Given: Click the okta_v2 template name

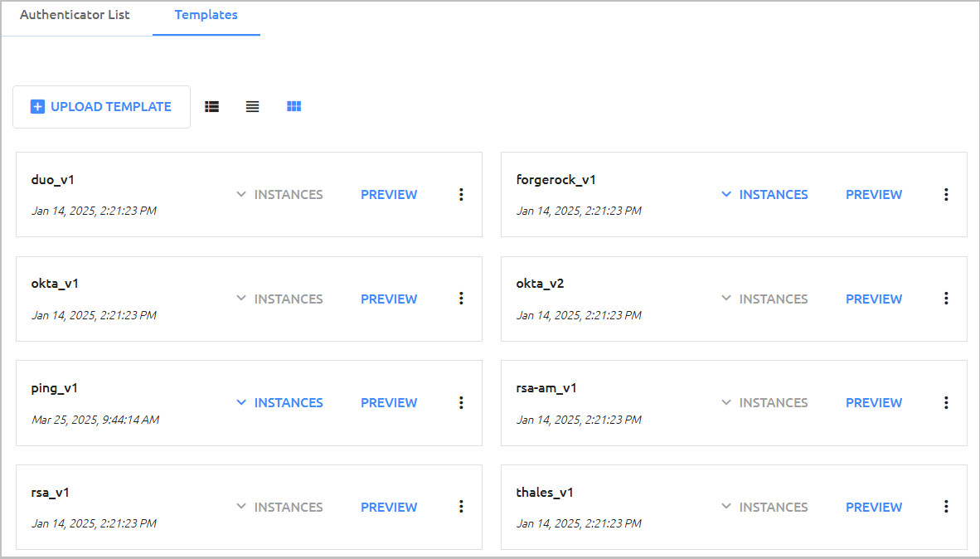Looking at the screenshot, I should pos(540,284).
